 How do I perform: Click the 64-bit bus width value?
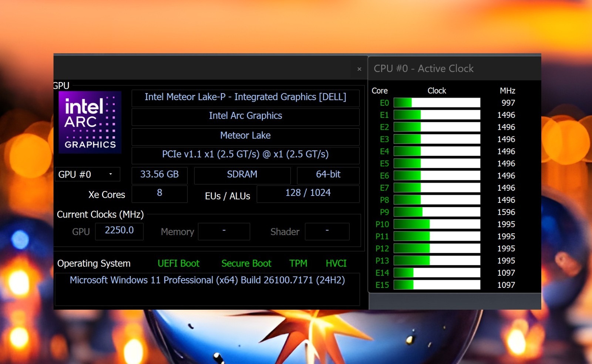328,175
